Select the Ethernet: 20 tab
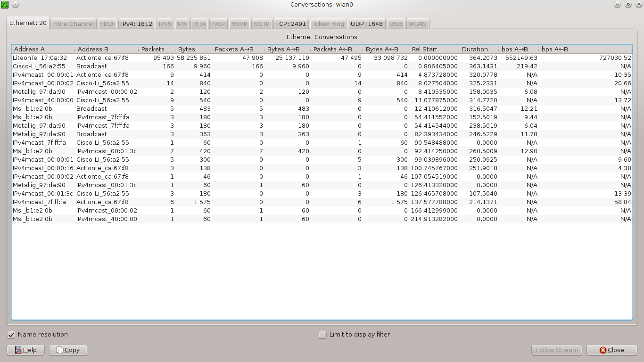 pyautogui.click(x=28, y=23)
